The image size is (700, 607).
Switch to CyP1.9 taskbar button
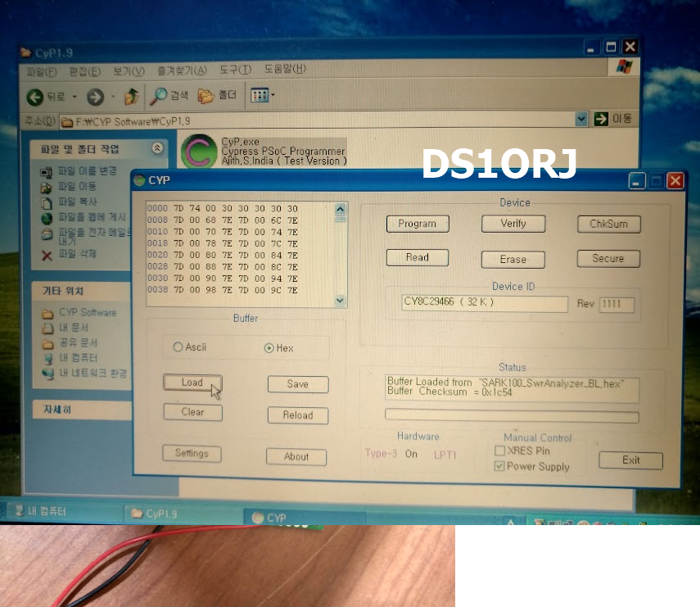tap(183, 514)
